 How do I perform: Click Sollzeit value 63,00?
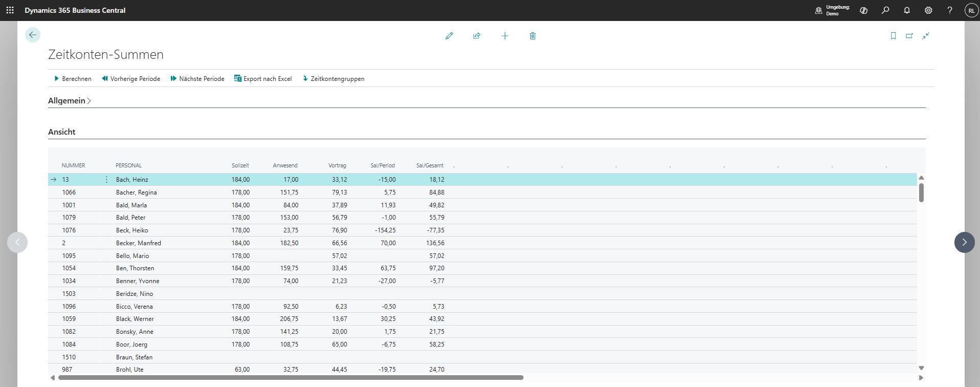[x=242, y=370]
